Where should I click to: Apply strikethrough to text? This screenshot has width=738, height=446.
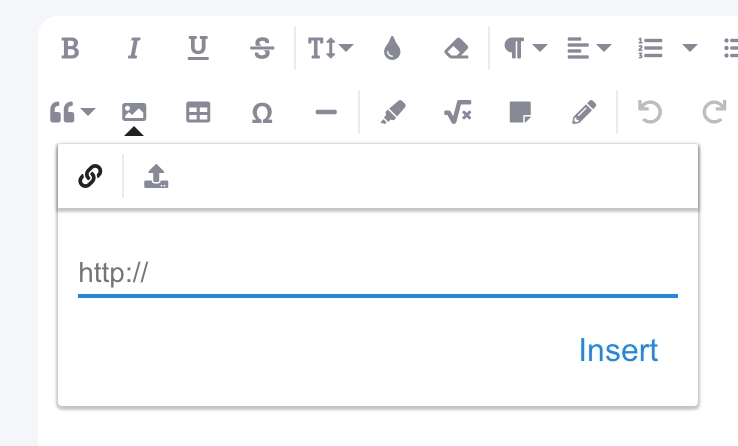tap(262, 48)
